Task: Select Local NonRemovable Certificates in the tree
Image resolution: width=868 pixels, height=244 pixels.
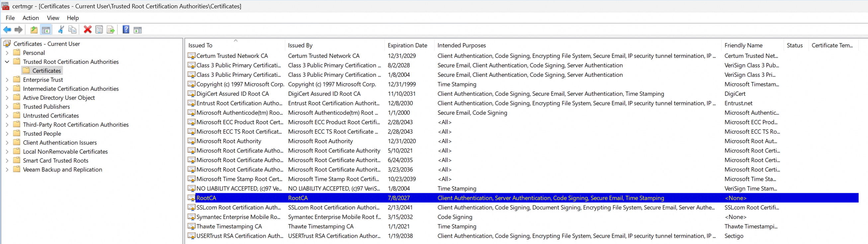Action: coord(65,152)
